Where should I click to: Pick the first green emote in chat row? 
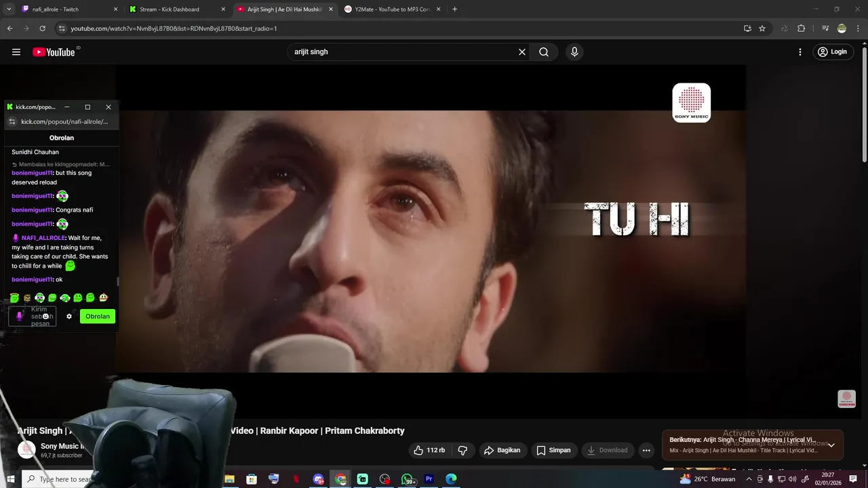pyautogui.click(x=14, y=298)
